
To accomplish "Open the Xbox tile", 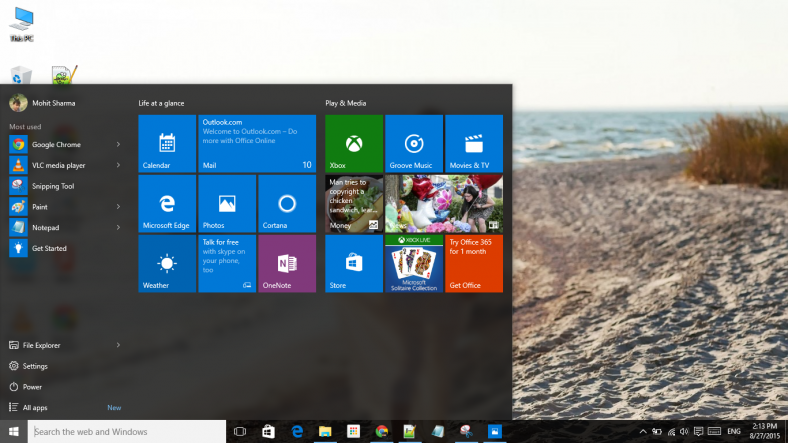I will [354, 144].
